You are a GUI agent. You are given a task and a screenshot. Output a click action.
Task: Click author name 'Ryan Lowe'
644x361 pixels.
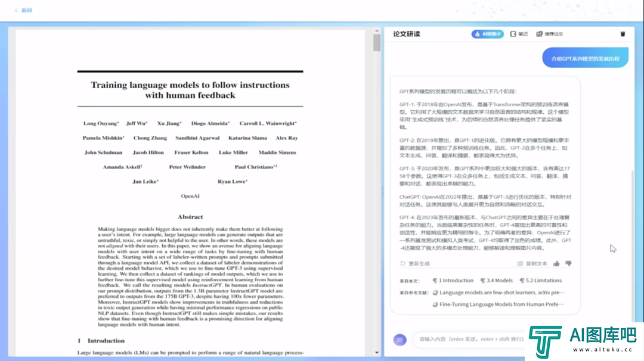[x=233, y=181]
